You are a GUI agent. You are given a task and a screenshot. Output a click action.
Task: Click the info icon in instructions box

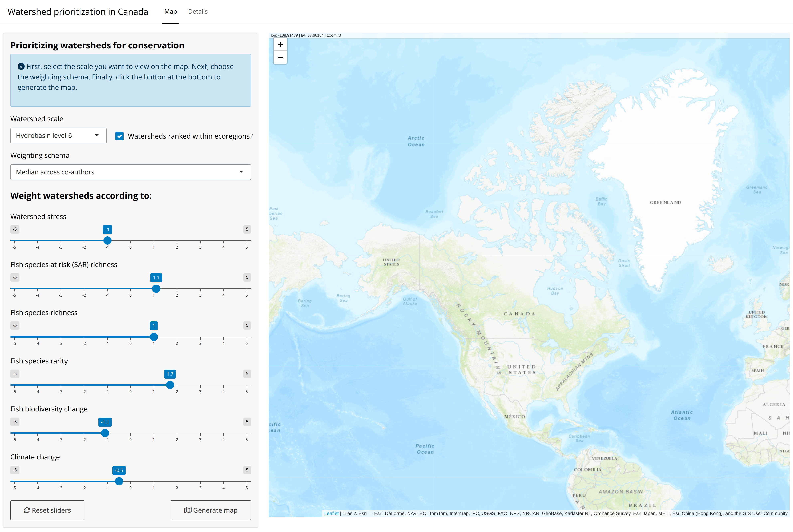[x=21, y=66]
